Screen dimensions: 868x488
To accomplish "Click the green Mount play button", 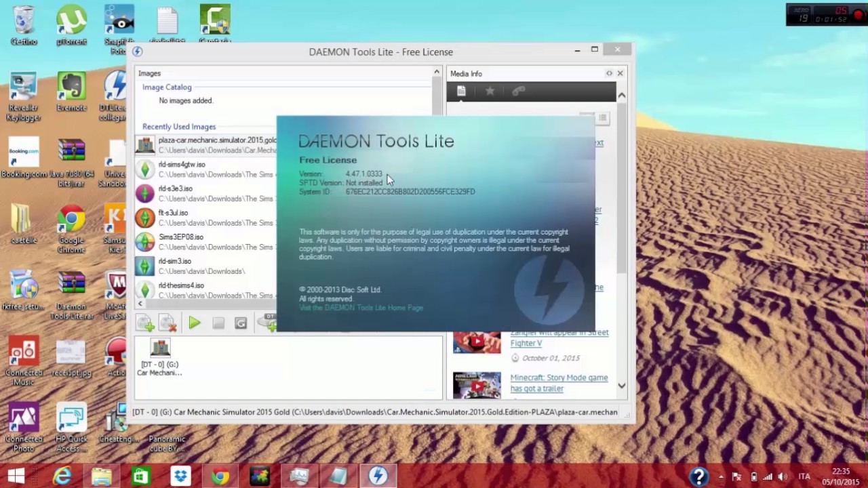I will coord(195,323).
